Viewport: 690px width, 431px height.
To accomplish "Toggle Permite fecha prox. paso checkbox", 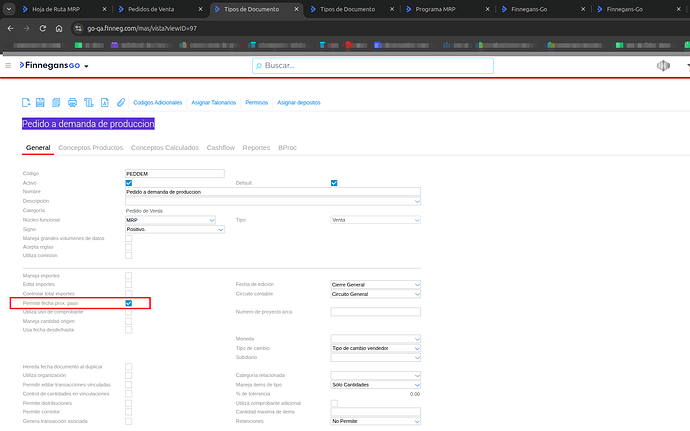I will point(128,303).
